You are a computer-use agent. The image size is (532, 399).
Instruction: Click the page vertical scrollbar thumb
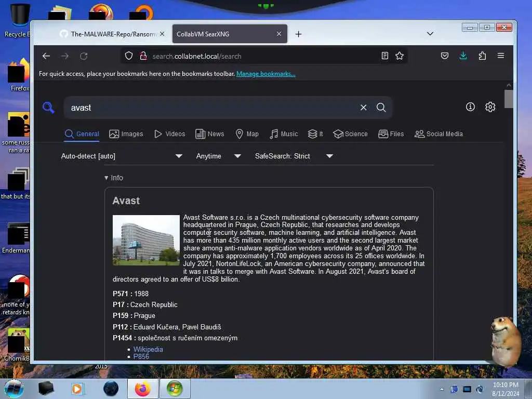click(x=508, y=99)
